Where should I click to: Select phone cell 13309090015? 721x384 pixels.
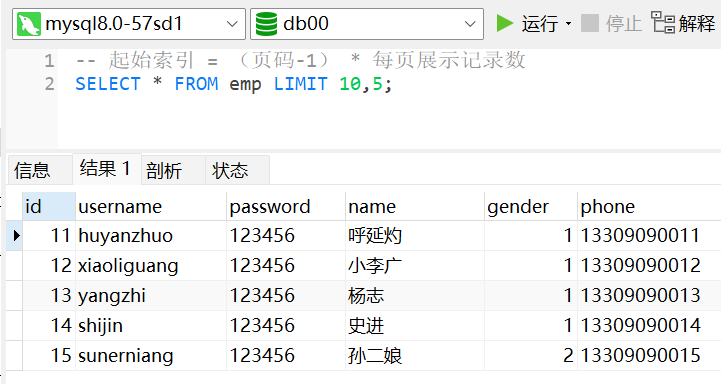[x=649, y=355]
